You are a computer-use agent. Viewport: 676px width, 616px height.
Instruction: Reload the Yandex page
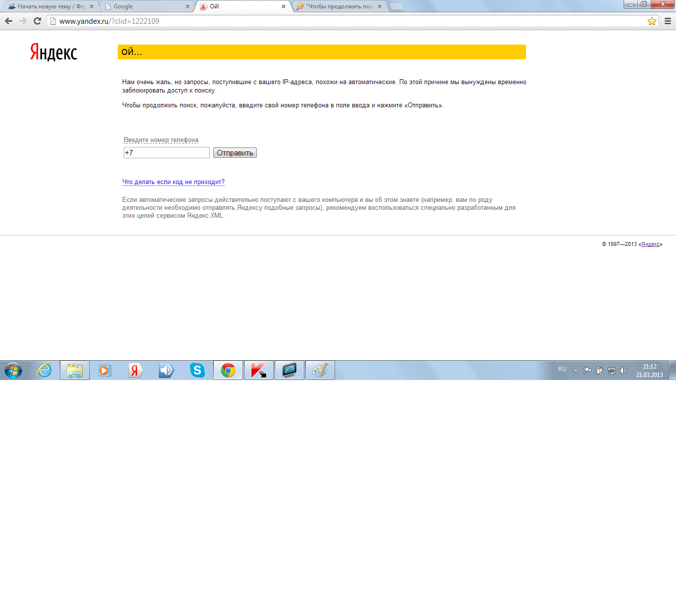pyautogui.click(x=37, y=21)
